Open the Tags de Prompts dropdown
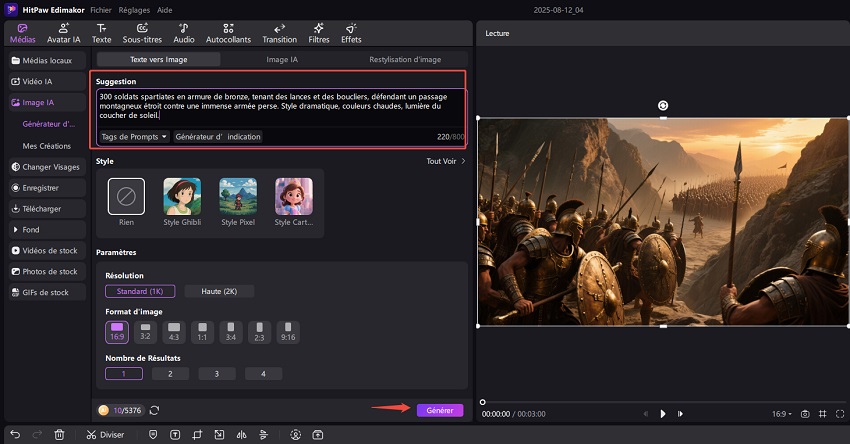This screenshot has height=444, width=850. pos(134,137)
